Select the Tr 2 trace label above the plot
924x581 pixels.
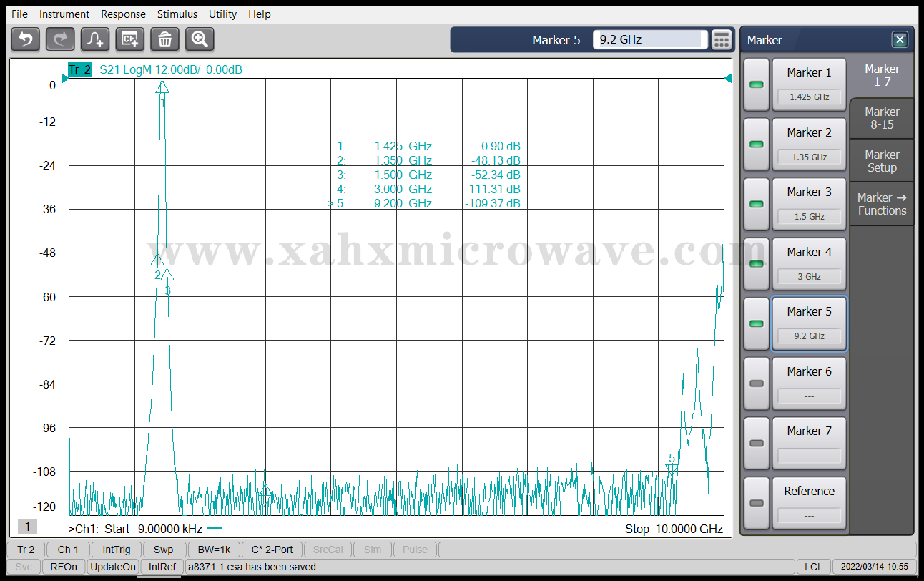click(79, 69)
